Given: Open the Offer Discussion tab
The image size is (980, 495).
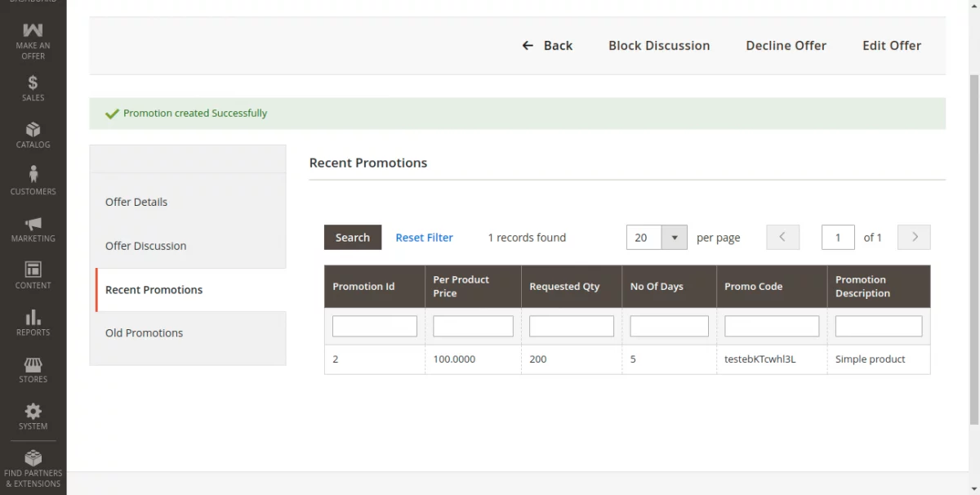Looking at the screenshot, I should [x=146, y=246].
